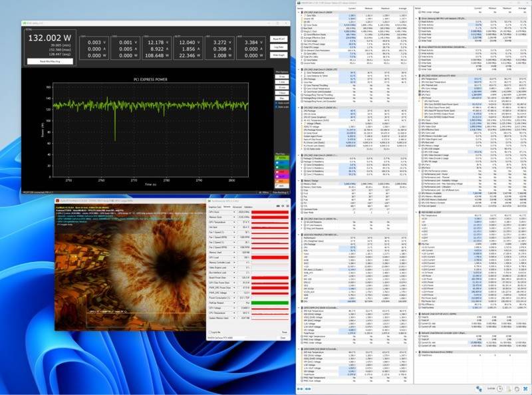Click the PCI EXPRESS POWER graph title
Screen dimensions: 532x395
click(150, 79)
